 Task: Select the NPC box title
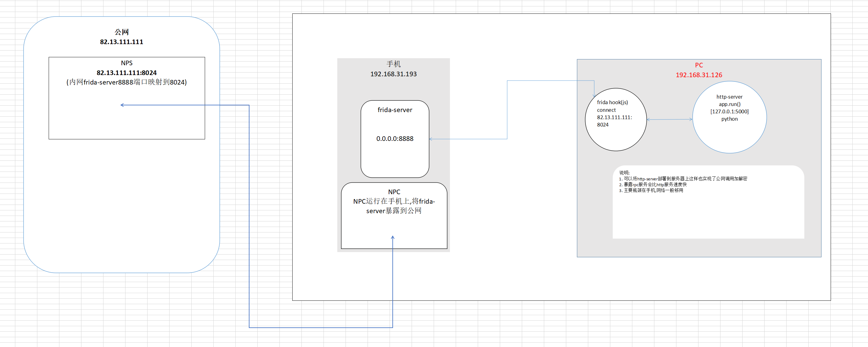coord(394,192)
